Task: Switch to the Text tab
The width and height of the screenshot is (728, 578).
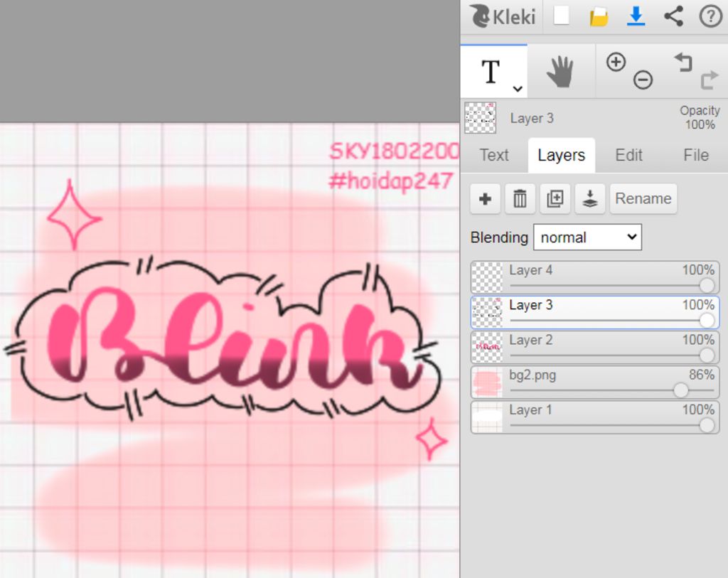Action: tap(494, 155)
